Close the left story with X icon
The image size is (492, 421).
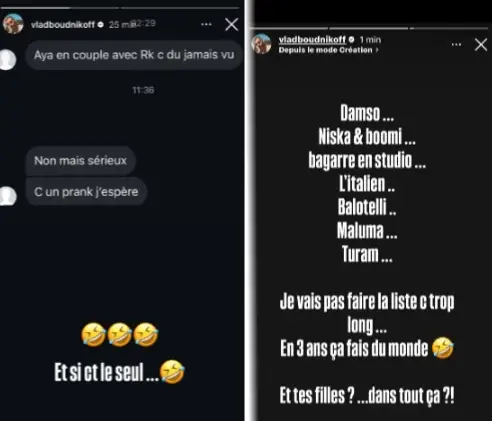231,25
